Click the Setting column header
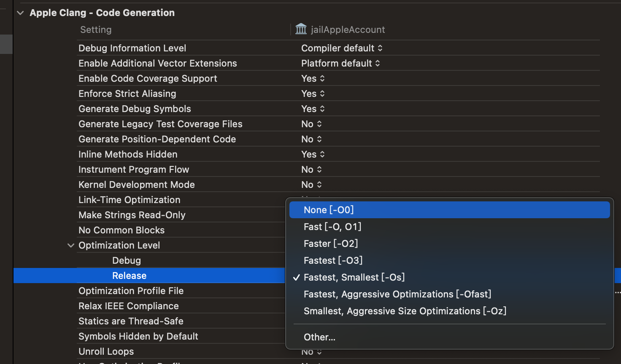Screen dimensions: 621x364 (x=96, y=29)
